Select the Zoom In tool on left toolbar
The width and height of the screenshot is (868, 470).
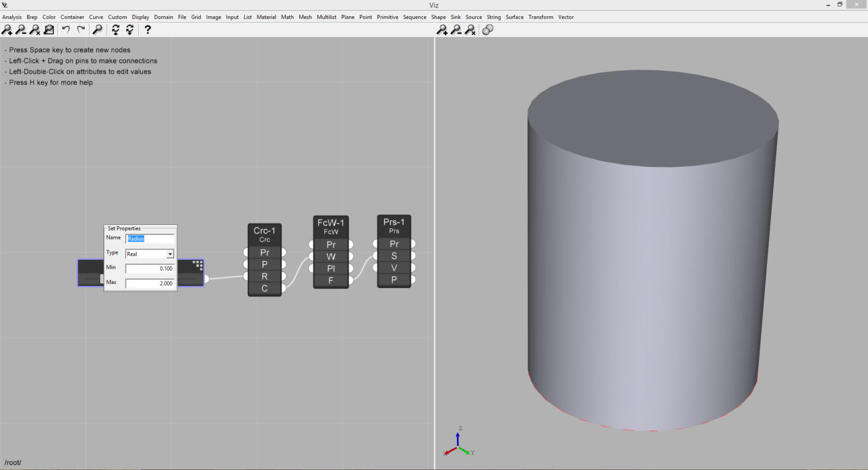(x=8, y=29)
